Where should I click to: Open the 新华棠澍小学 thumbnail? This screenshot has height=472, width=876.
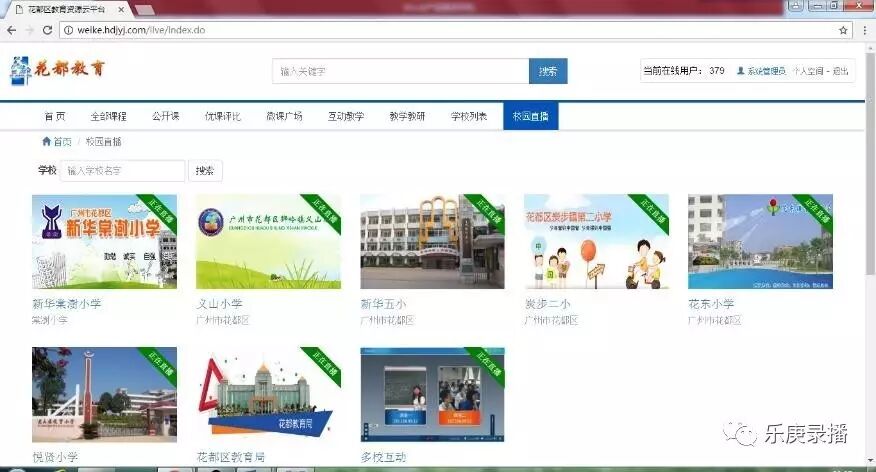click(x=104, y=241)
